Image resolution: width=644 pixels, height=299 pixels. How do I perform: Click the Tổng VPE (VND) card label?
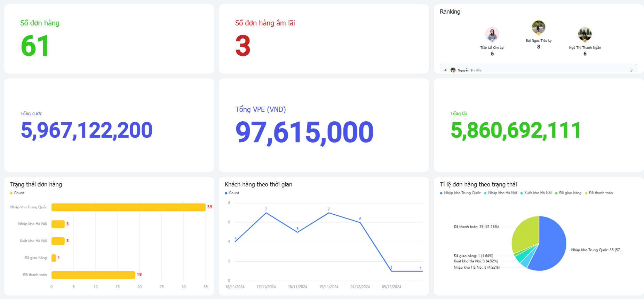coord(261,109)
